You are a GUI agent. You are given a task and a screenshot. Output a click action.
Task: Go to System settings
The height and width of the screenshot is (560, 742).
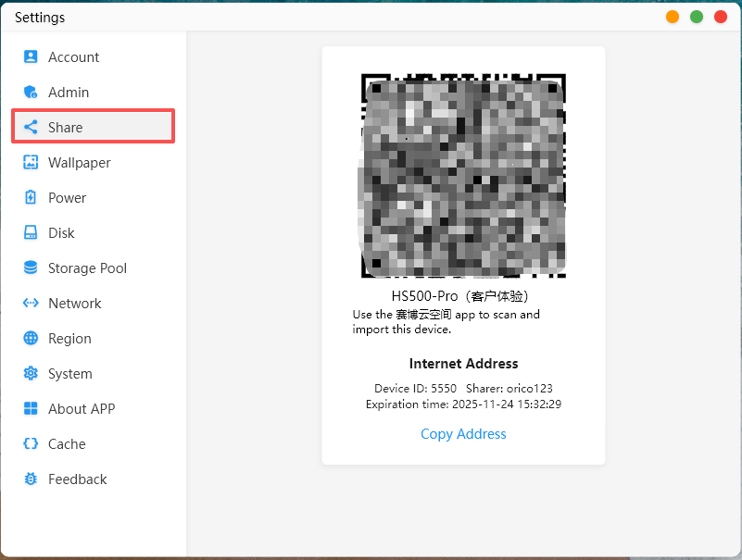click(94, 373)
